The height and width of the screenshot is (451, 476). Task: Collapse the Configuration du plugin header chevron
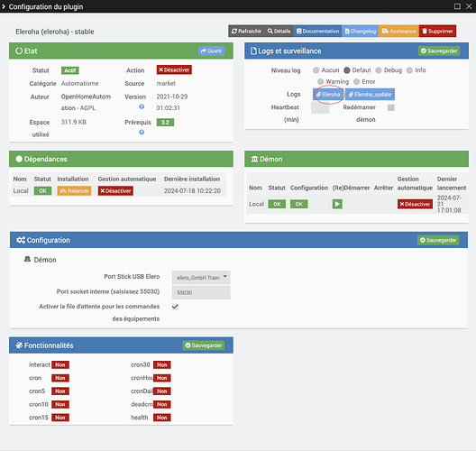pos(4,6)
